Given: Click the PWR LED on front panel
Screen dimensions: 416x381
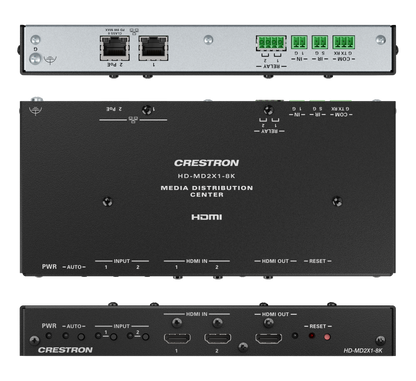Looking at the screenshot, I should (49, 336).
